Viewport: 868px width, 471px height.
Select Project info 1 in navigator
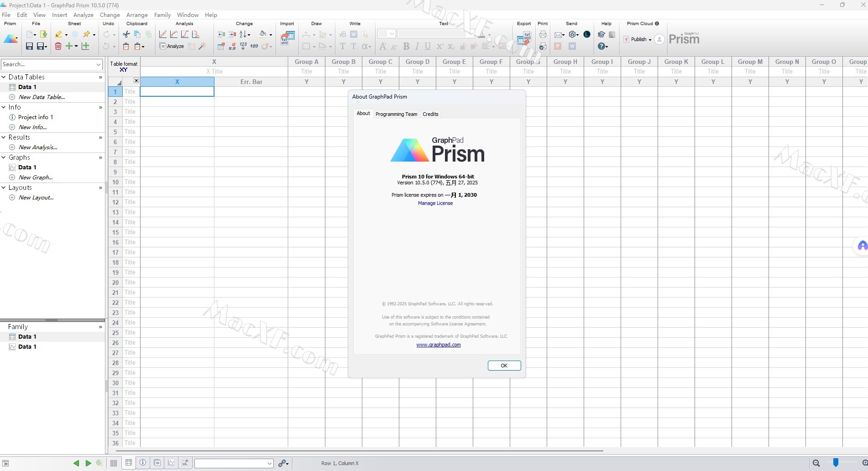[36, 117]
